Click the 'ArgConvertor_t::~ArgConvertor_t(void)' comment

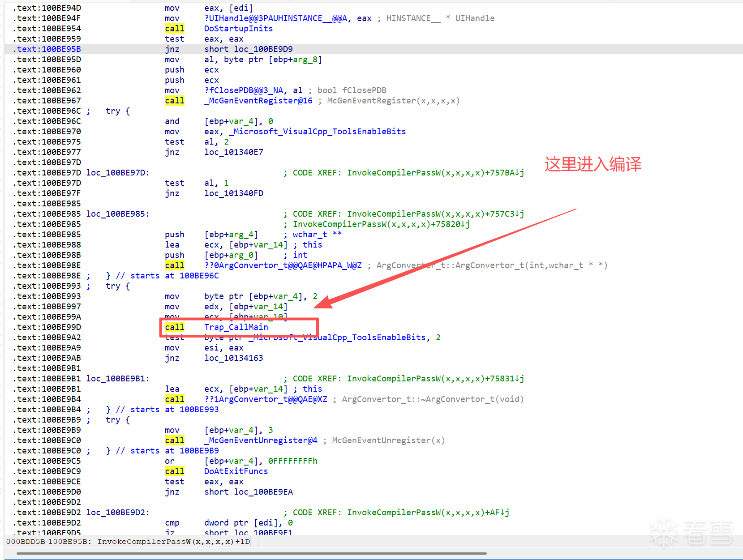tap(433, 399)
